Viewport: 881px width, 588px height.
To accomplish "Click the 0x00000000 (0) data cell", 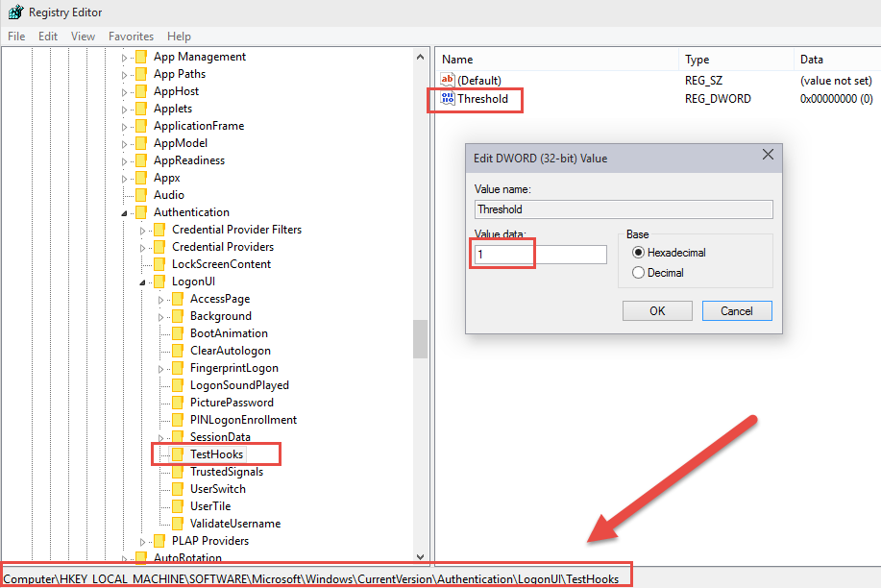I will coord(836,99).
